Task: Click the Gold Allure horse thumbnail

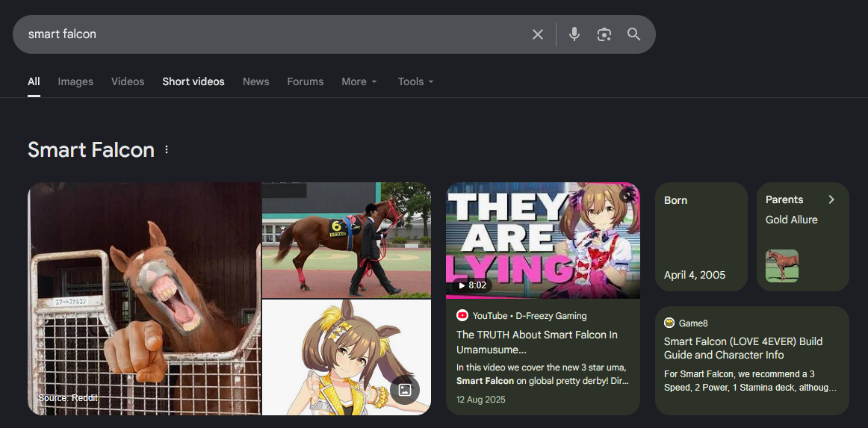Action: (782, 266)
